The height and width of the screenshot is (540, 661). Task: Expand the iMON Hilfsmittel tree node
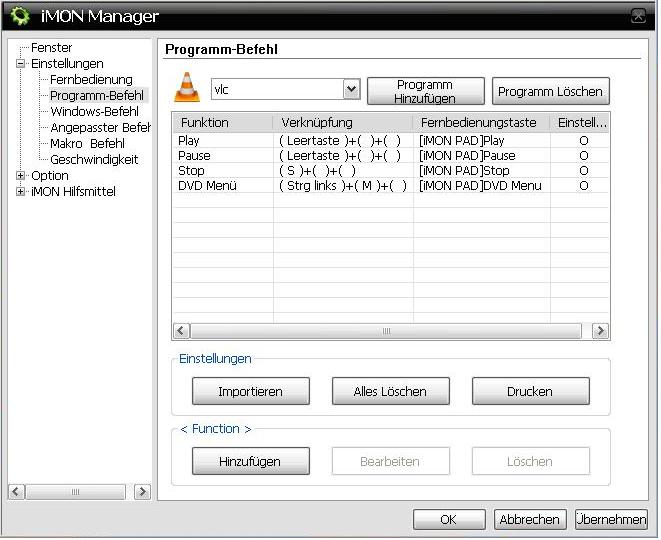point(20,191)
